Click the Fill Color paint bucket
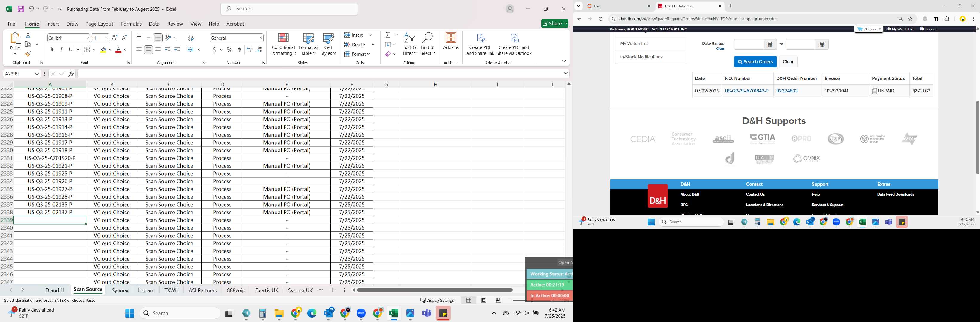Image resolution: width=980 pixels, height=322 pixels. pos(103,50)
